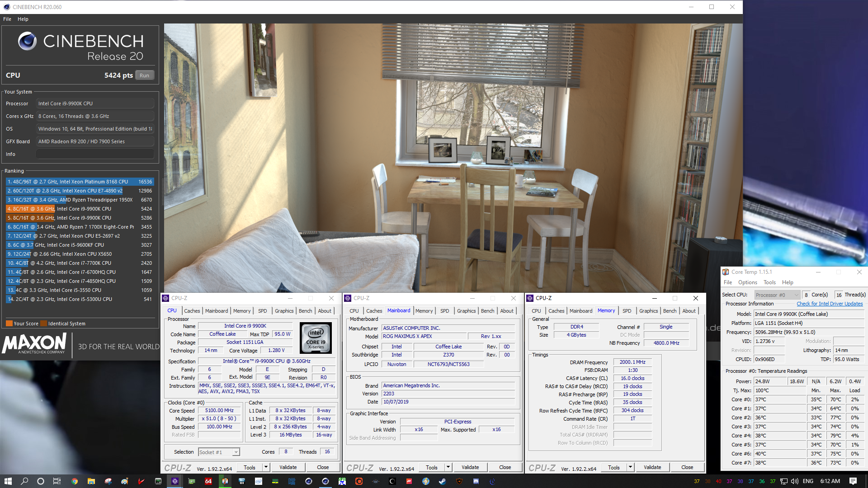Click Validate in the Mainboard CPU-Z window

pos(470,468)
